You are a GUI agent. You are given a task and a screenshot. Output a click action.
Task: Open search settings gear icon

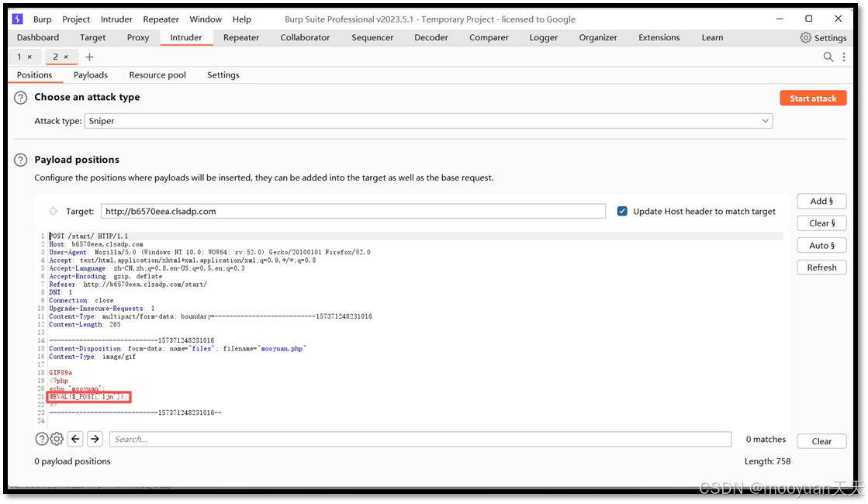(x=57, y=440)
